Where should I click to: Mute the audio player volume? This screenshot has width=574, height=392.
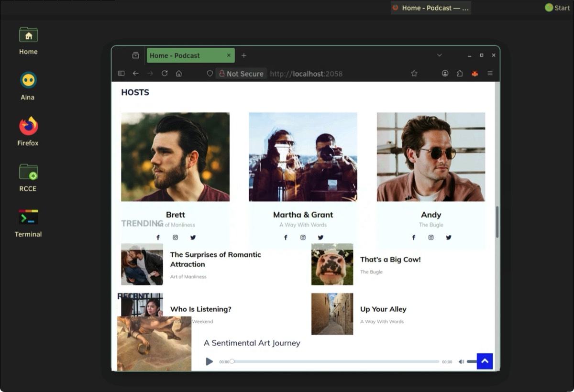point(461,362)
